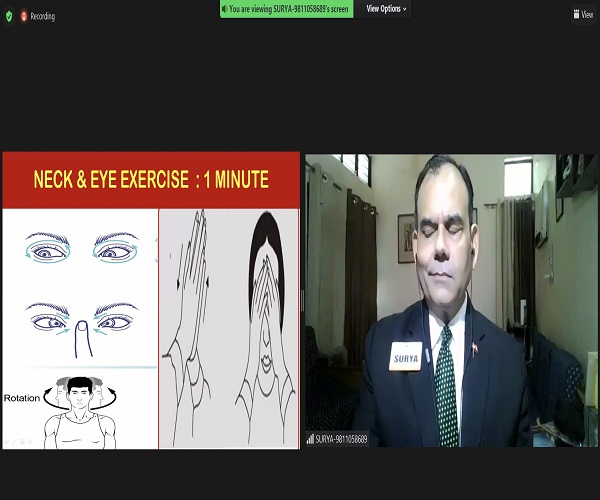Click the SURYA participant video tile
This screenshot has width=600, height=500.
tap(451, 300)
